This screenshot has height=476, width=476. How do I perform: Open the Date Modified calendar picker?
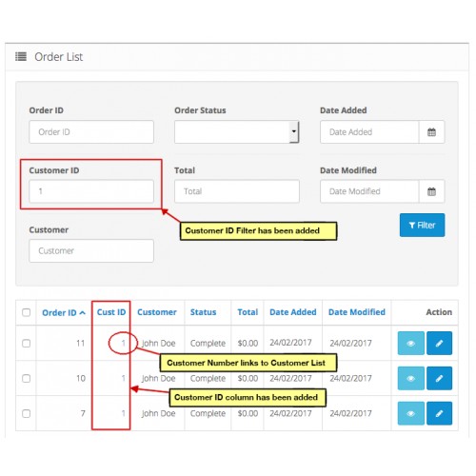[431, 191]
